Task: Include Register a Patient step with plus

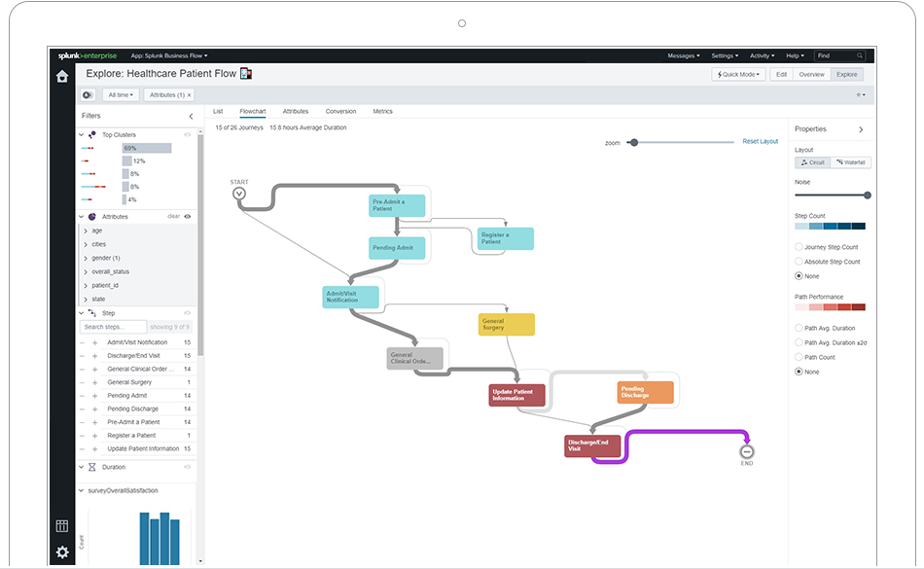Action: 95,436
